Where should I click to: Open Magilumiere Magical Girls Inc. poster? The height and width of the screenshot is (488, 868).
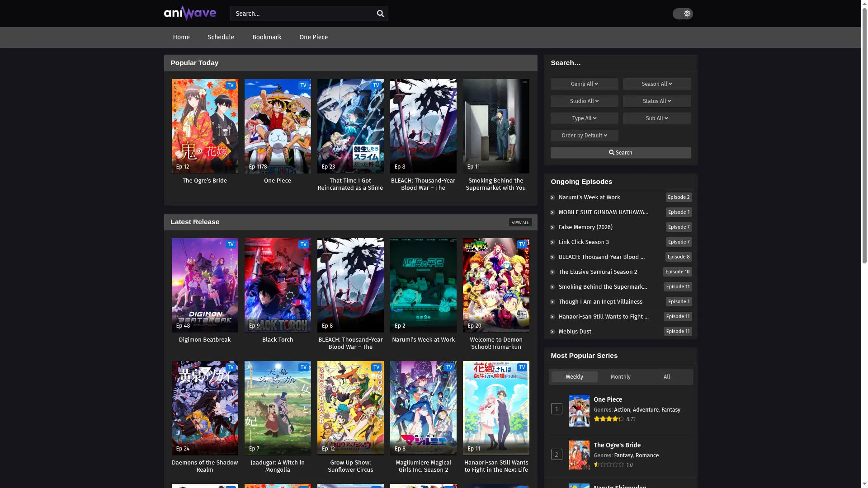pyautogui.click(x=423, y=408)
